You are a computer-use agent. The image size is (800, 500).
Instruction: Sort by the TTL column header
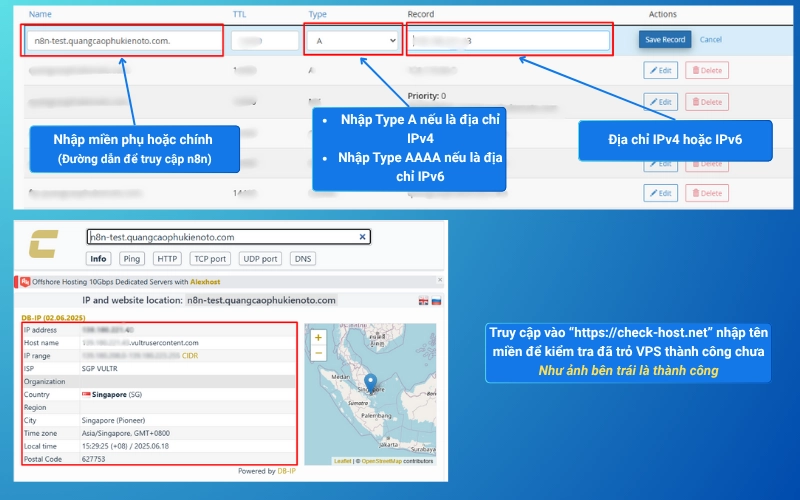click(x=239, y=14)
